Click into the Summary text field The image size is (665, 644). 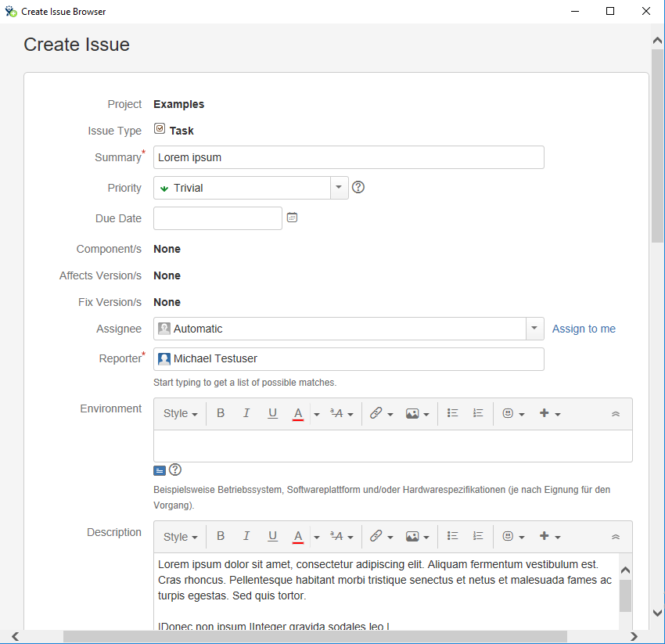(x=348, y=157)
